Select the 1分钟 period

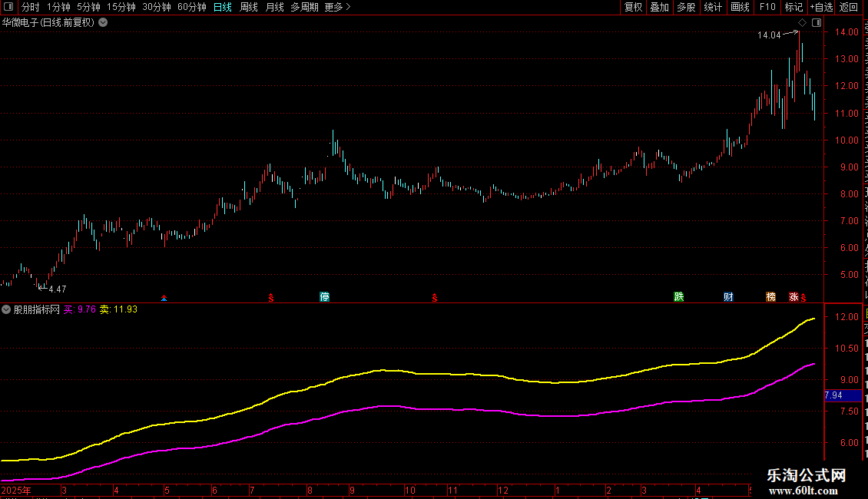(58, 7)
